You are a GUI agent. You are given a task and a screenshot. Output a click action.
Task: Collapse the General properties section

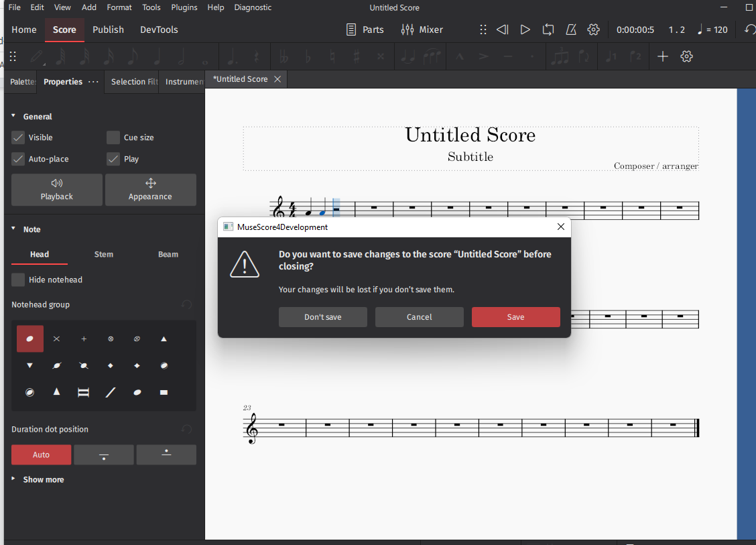(12, 116)
